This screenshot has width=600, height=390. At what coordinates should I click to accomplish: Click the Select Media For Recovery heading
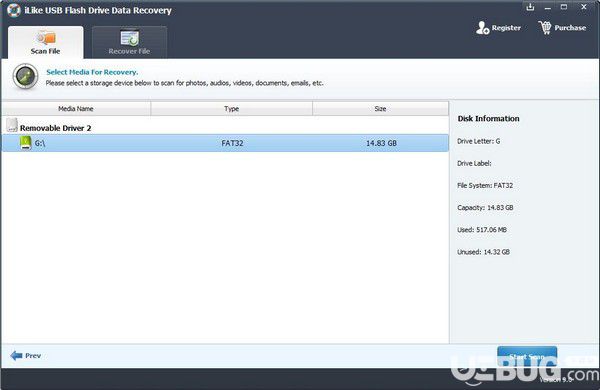[x=92, y=72]
